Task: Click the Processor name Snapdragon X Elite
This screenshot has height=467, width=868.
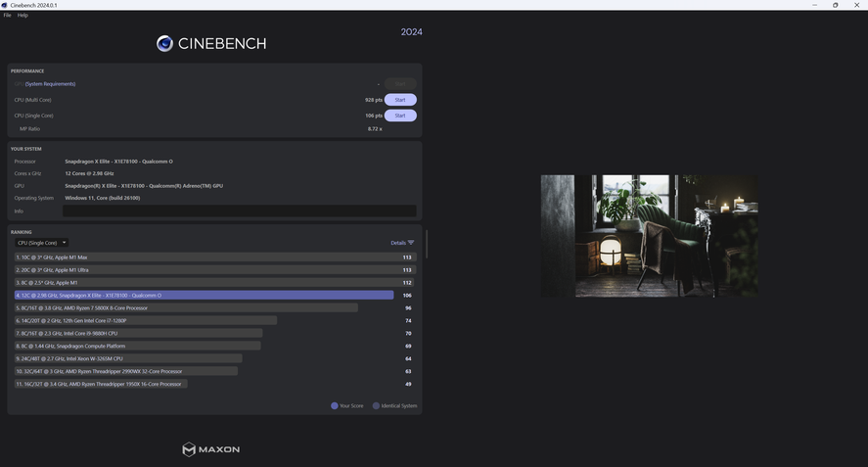Action: click(x=118, y=162)
